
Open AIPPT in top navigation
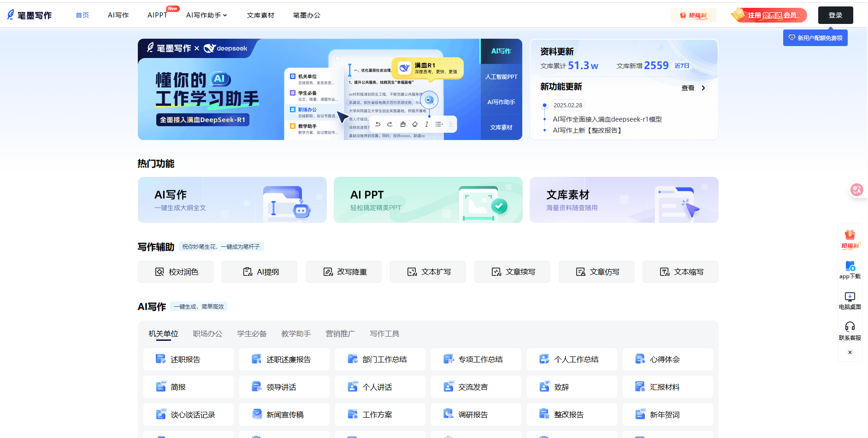tap(157, 15)
